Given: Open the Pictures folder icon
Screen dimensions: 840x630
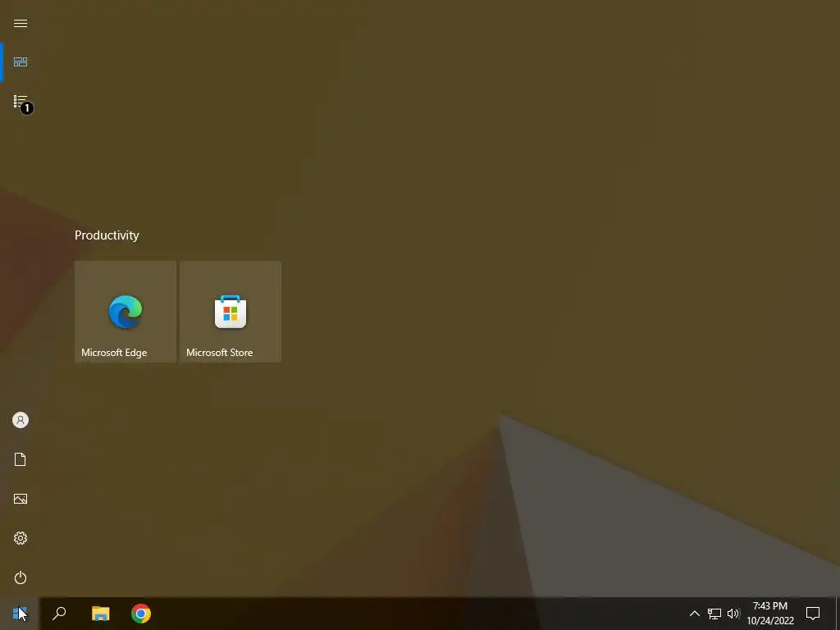Looking at the screenshot, I should click(21, 499).
